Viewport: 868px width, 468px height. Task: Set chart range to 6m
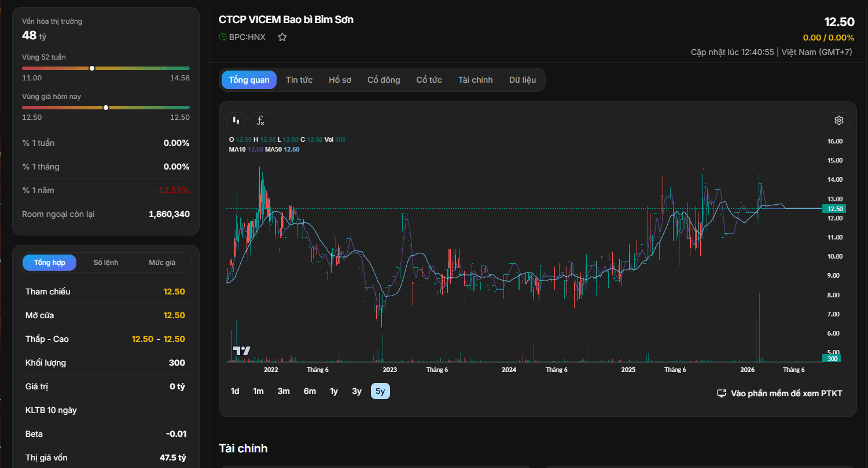point(310,391)
